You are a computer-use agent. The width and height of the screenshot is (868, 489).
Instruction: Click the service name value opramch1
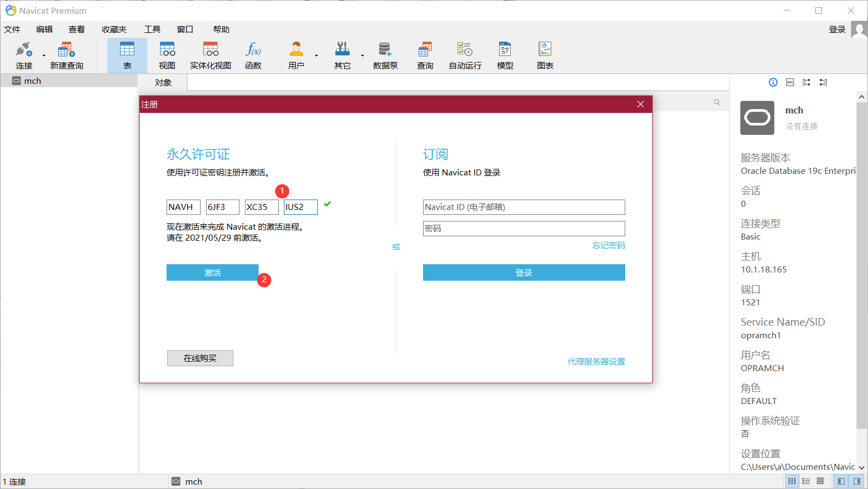761,336
